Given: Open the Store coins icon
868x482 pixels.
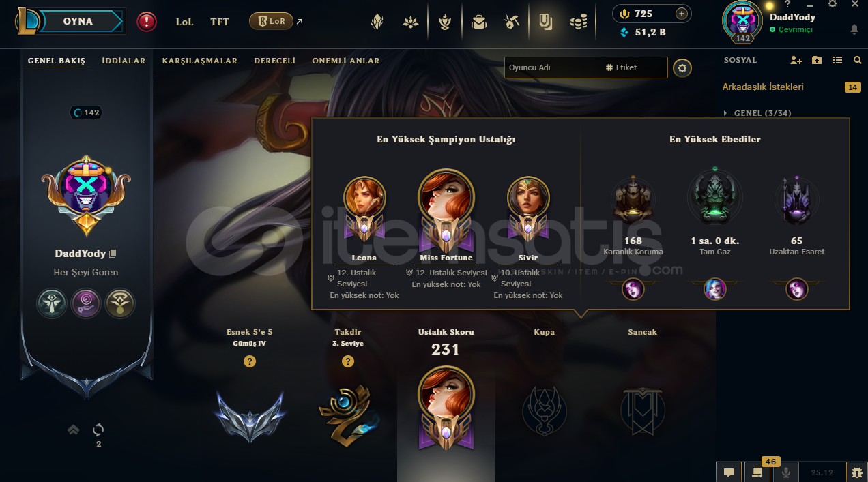Looking at the screenshot, I should [579, 22].
